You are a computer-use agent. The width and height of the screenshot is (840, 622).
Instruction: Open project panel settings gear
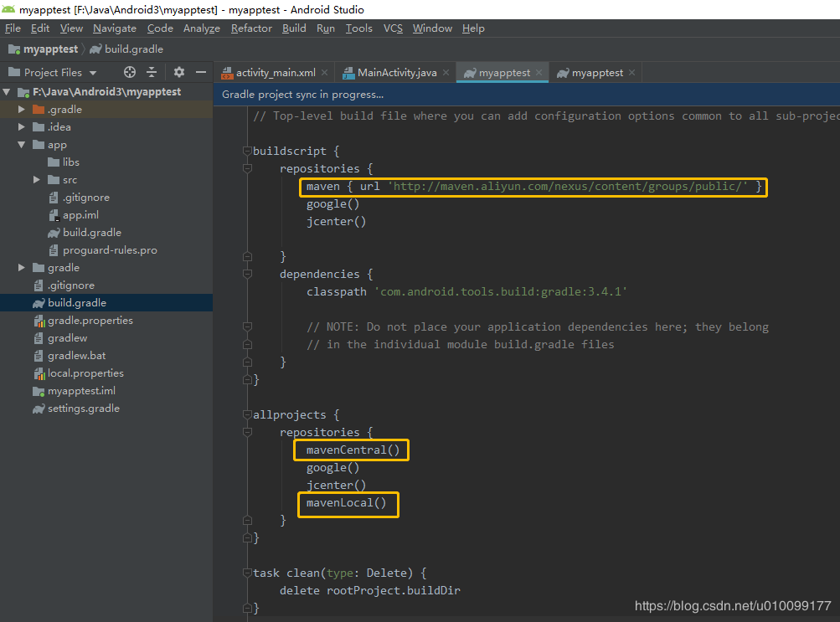(x=179, y=72)
